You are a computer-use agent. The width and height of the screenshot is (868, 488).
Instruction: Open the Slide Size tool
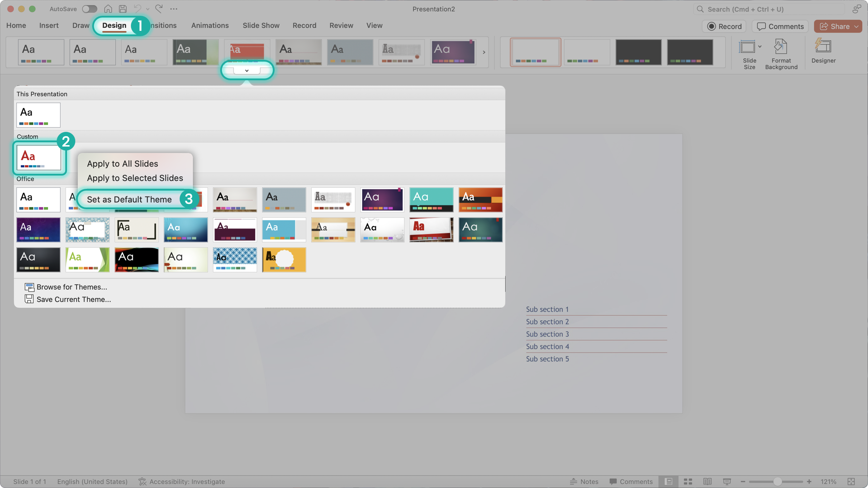(x=749, y=54)
